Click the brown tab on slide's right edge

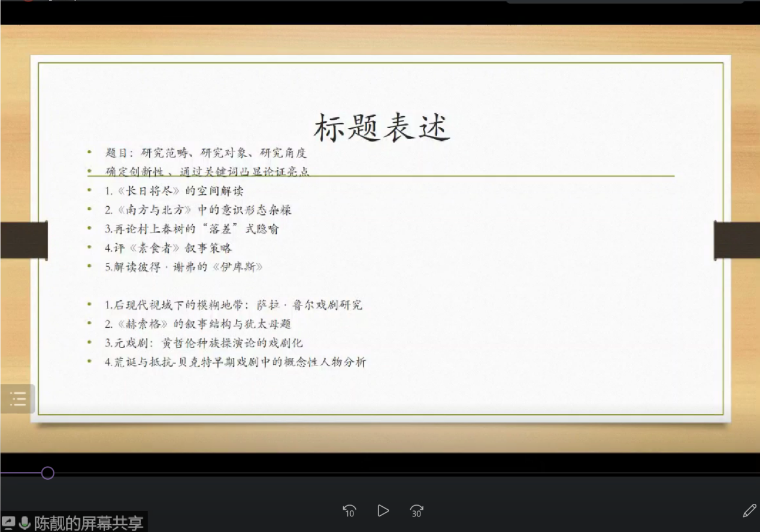click(x=737, y=240)
